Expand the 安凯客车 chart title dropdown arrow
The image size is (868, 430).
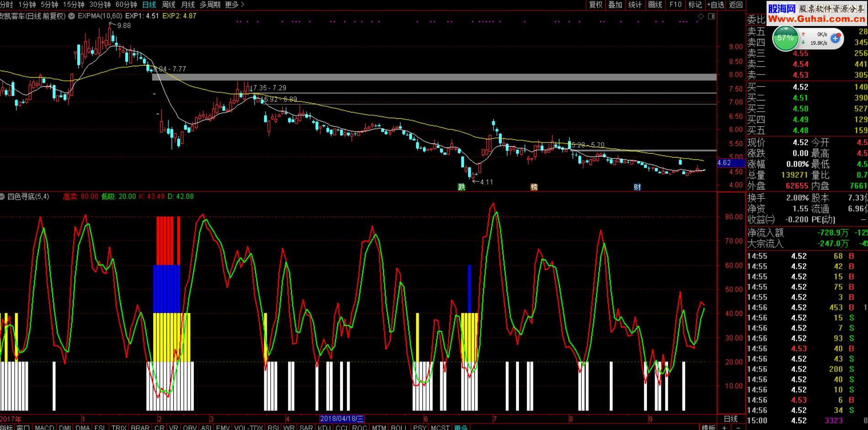pos(71,16)
